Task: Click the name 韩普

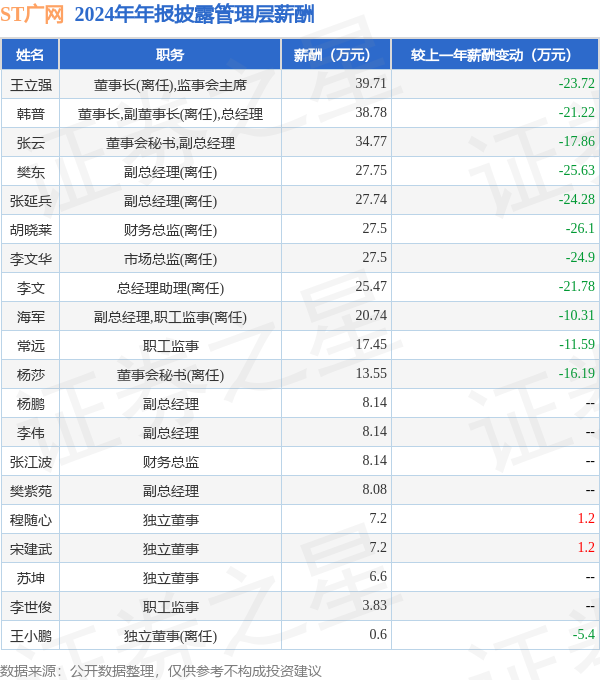Action: click(31, 114)
